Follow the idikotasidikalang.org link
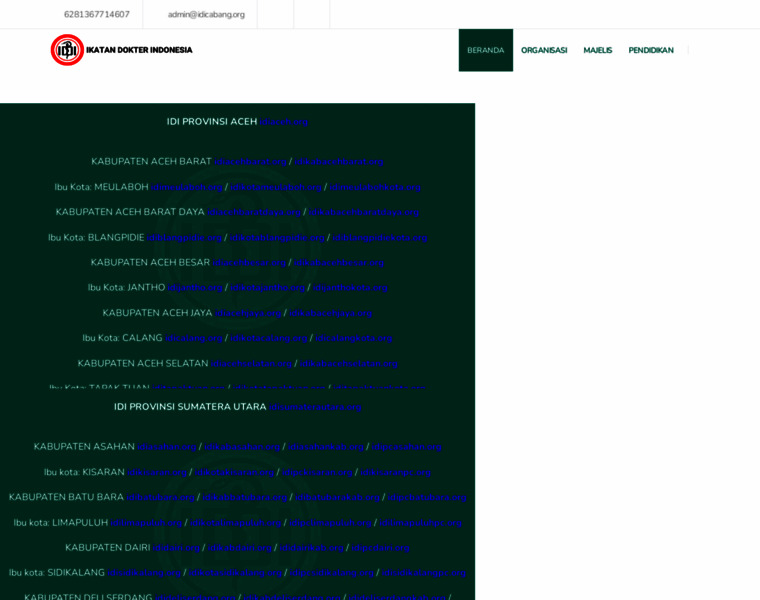Viewport: 760px width, 600px height. [235, 573]
